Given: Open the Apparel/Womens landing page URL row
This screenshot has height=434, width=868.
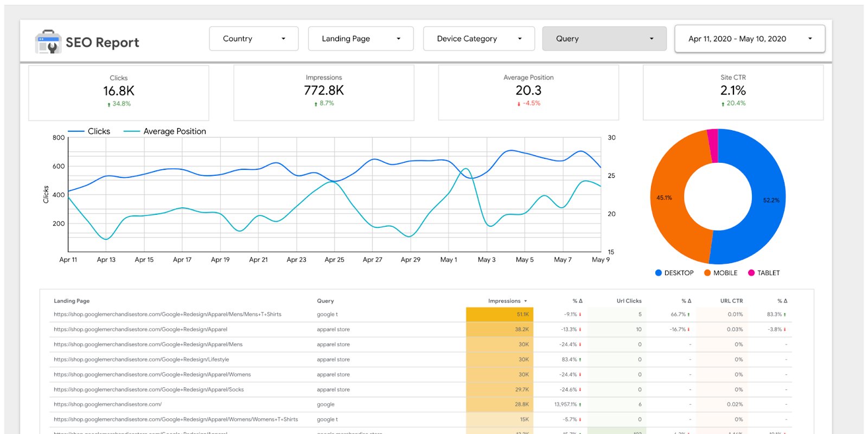Looking at the screenshot, I should 152,375.
